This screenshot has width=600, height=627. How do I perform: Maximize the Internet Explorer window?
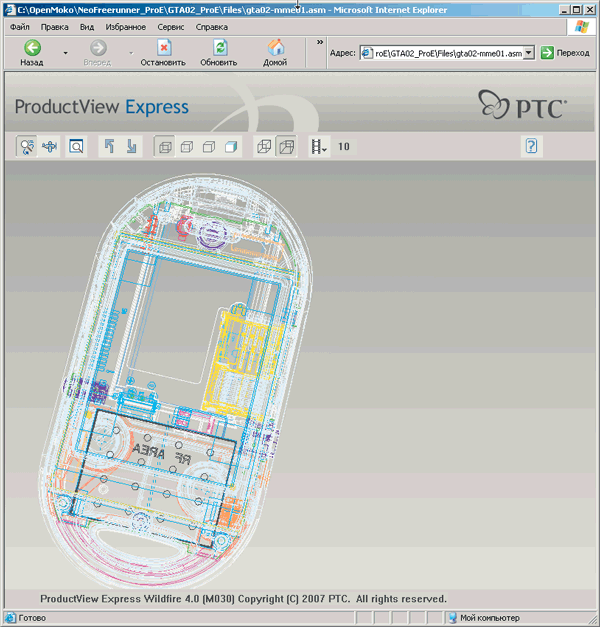576,10
